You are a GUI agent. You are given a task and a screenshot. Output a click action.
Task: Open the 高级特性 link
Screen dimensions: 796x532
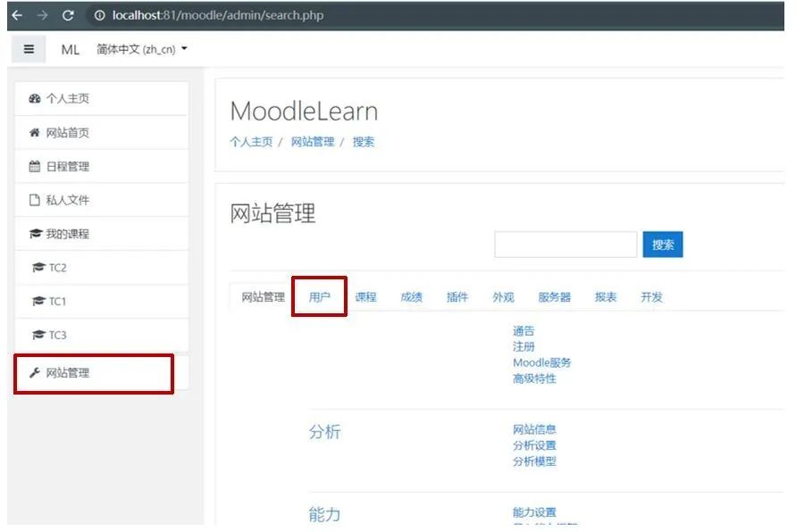click(534, 378)
